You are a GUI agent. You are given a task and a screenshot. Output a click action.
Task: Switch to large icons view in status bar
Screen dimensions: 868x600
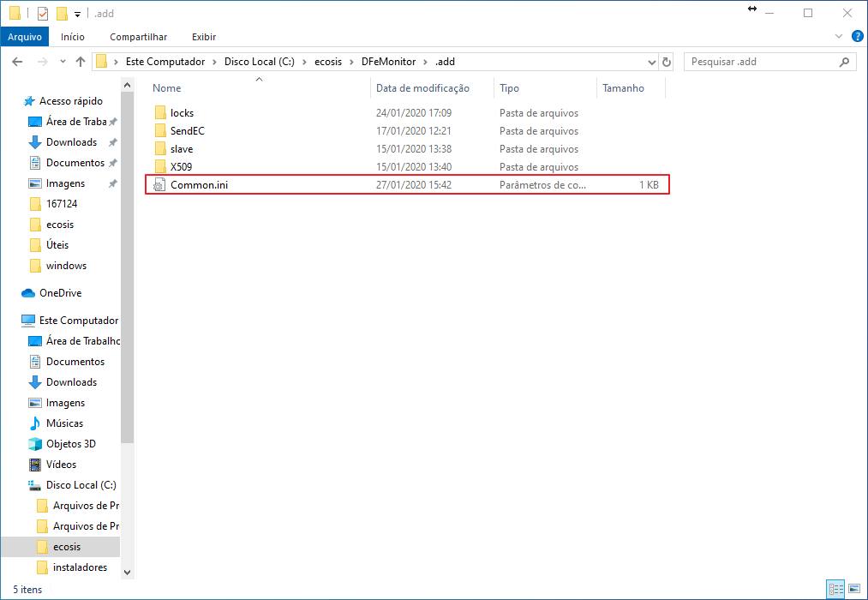coord(853,589)
